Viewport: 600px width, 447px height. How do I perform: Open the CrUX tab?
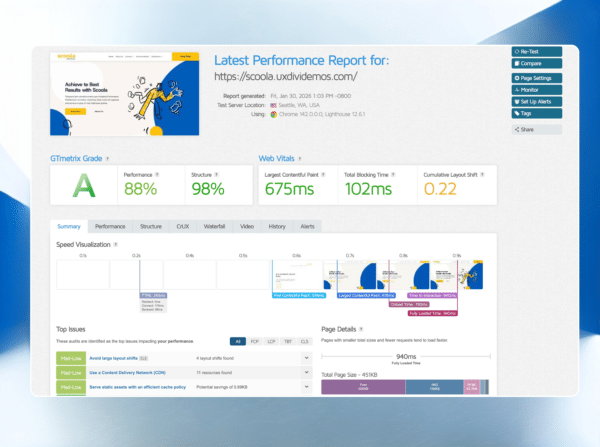click(183, 227)
